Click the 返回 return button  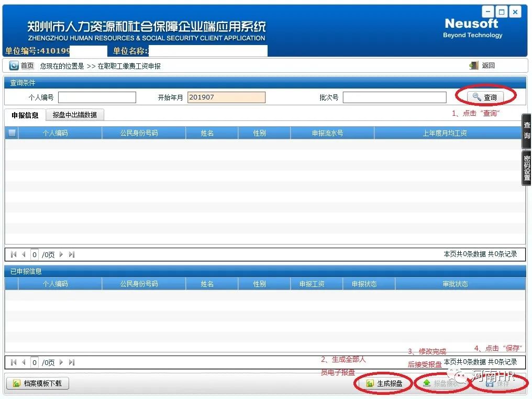coord(482,65)
